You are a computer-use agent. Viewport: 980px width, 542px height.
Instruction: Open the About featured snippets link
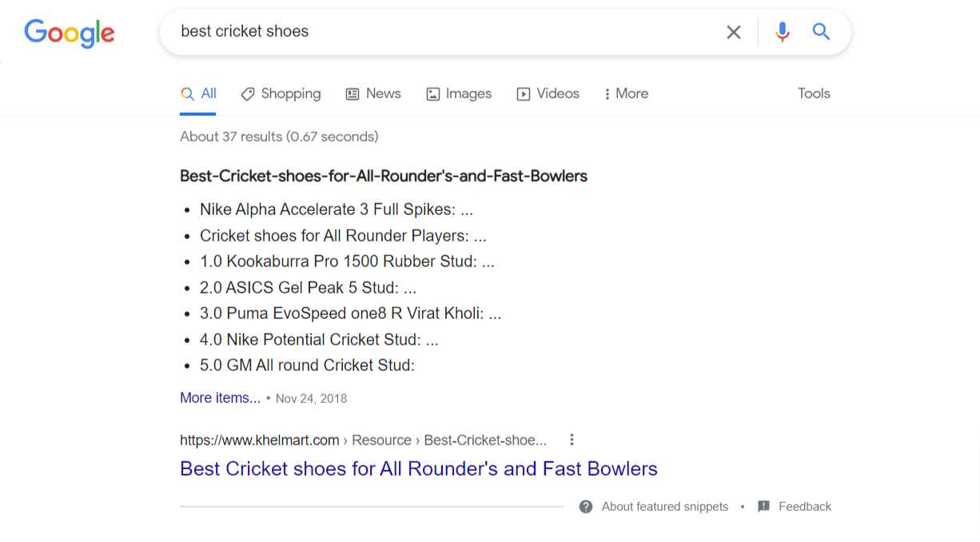click(x=665, y=507)
